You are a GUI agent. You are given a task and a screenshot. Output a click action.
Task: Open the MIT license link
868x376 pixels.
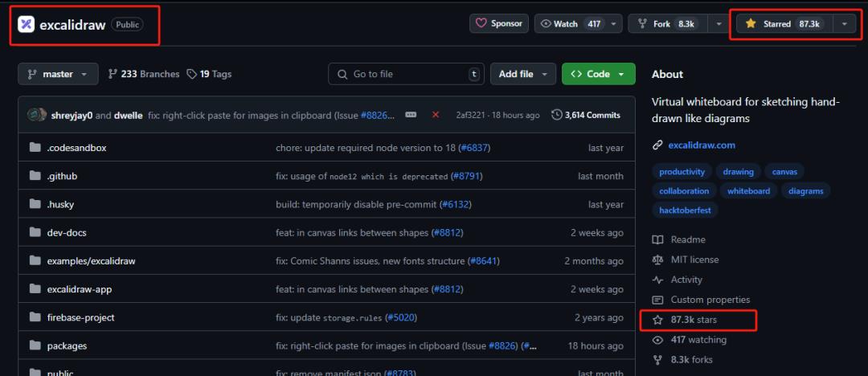pos(686,260)
